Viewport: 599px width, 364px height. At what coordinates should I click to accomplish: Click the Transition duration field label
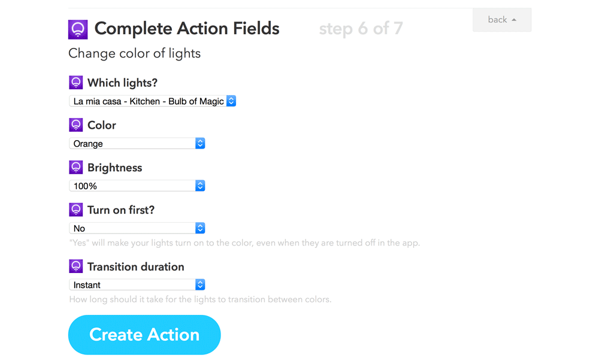(135, 266)
